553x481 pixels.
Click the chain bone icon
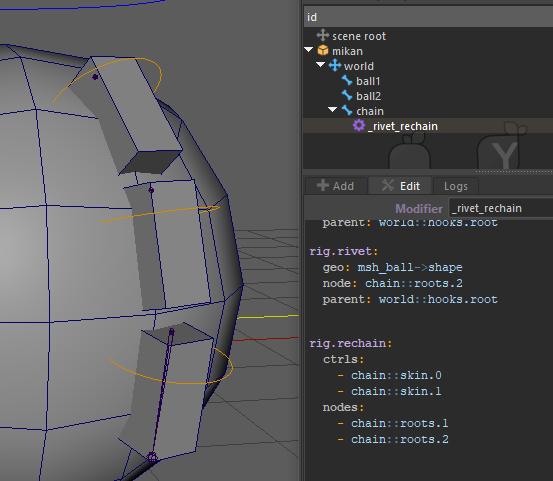(x=347, y=111)
